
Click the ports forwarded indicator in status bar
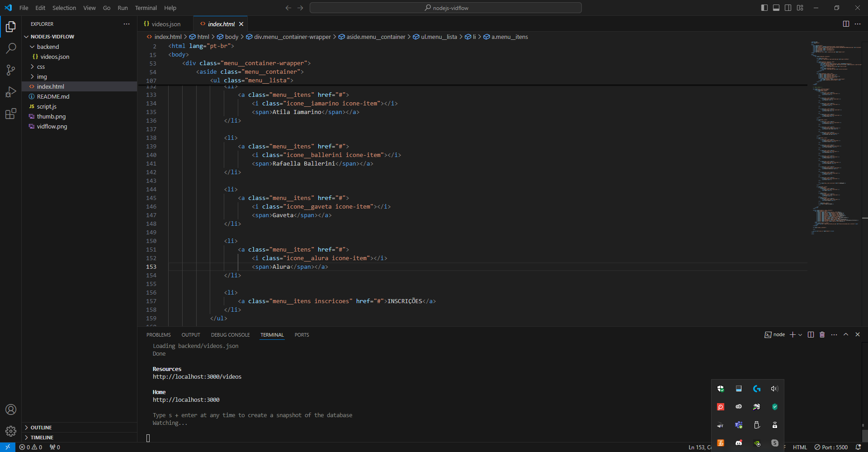55,447
